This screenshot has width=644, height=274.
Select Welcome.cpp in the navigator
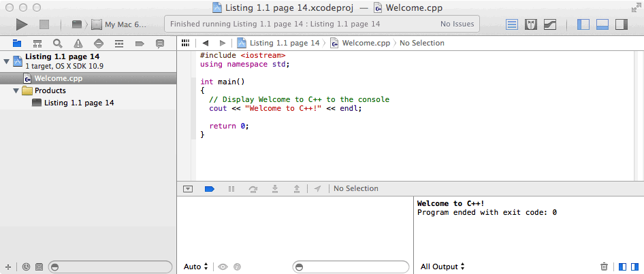point(88,78)
